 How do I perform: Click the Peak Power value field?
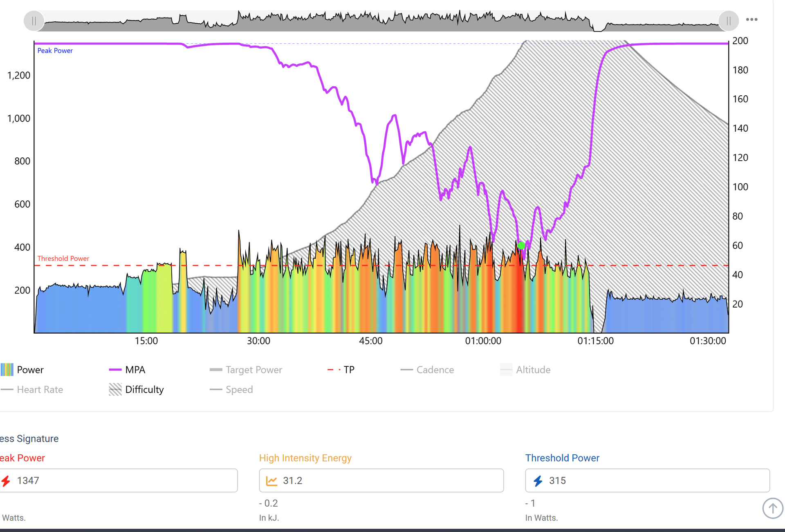pos(123,481)
